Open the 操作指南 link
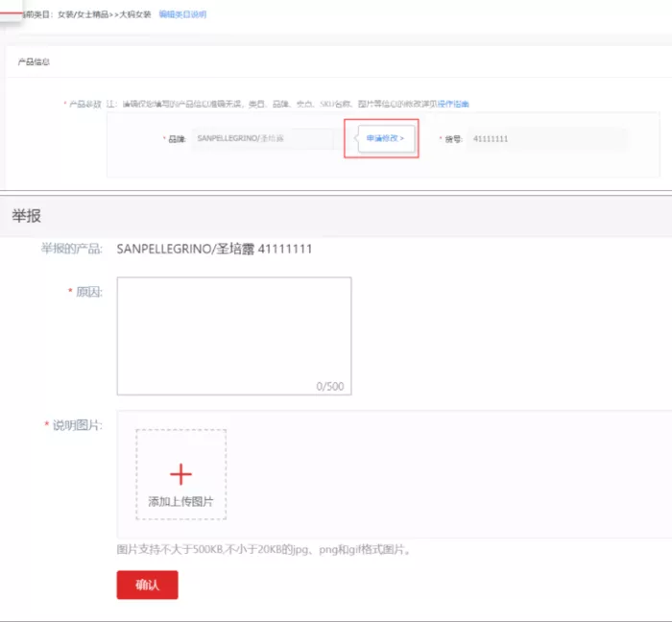 pyautogui.click(x=453, y=104)
